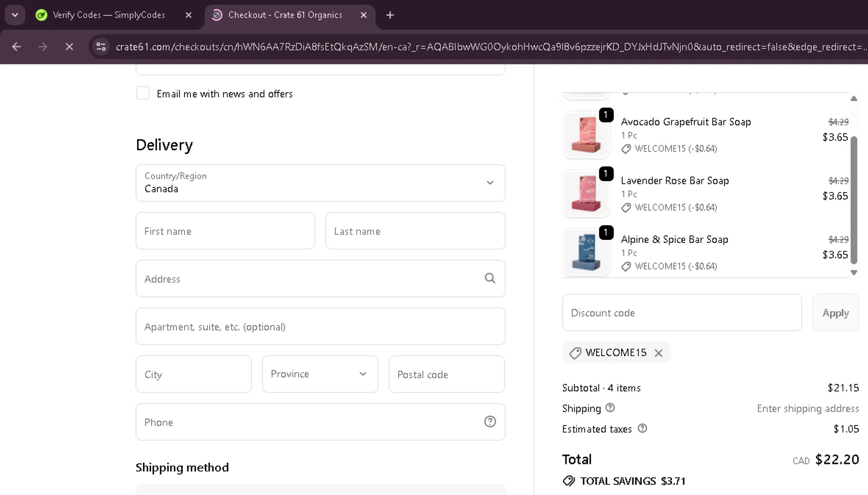This screenshot has height=495, width=868.
Task: Click the Alpine & Spice Bar Soap thumbnail
Action: click(x=587, y=252)
